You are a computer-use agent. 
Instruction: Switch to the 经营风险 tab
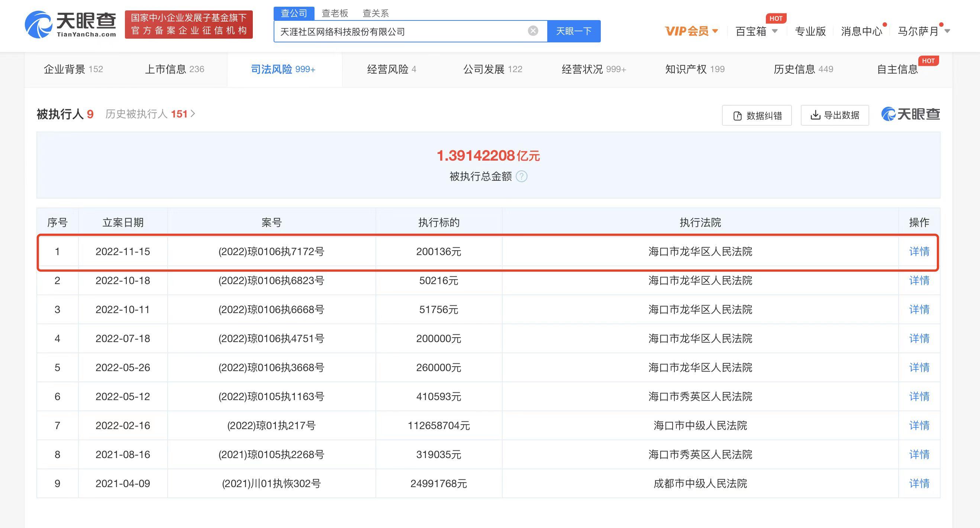(x=391, y=69)
